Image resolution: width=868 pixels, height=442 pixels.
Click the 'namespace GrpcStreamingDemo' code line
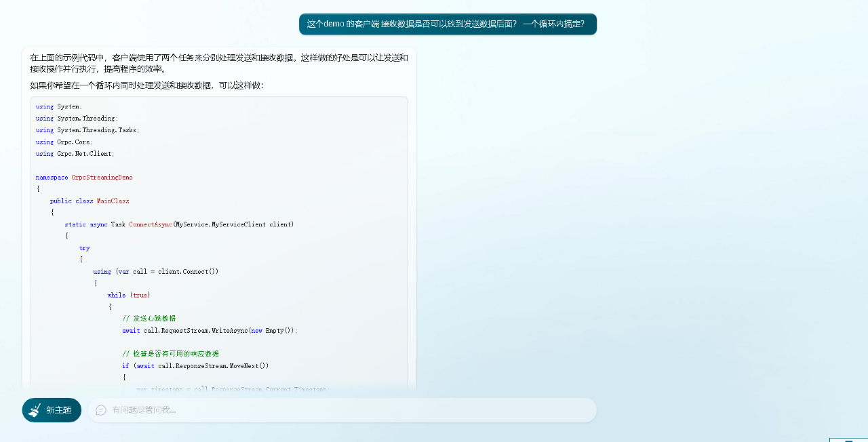click(84, 178)
